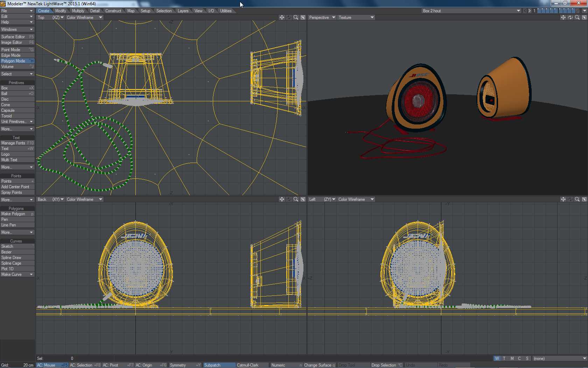Image resolution: width=588 pixels, height=368 pixels.
Task: Switch to the Utilities tab
Action: coord(226,11)
